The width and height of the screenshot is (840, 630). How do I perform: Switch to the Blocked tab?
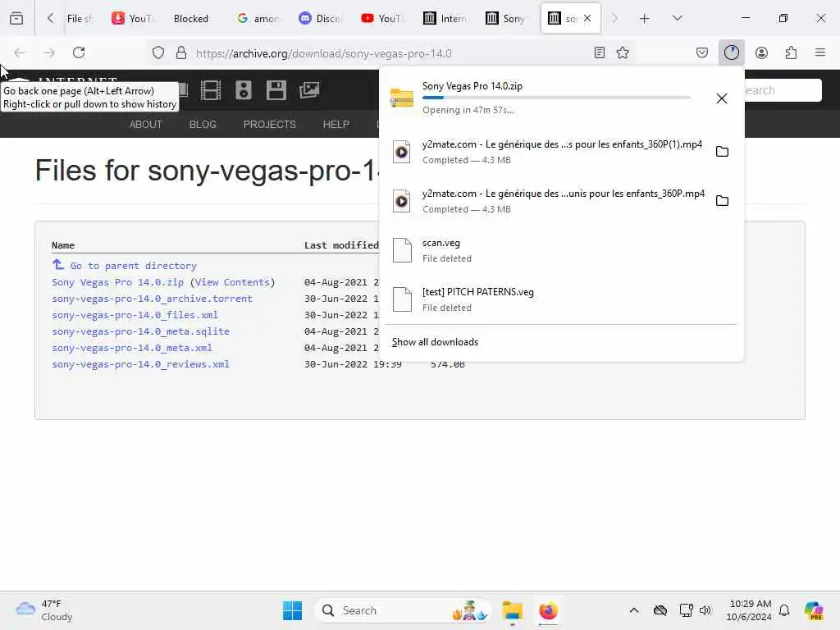coord(191,19)
